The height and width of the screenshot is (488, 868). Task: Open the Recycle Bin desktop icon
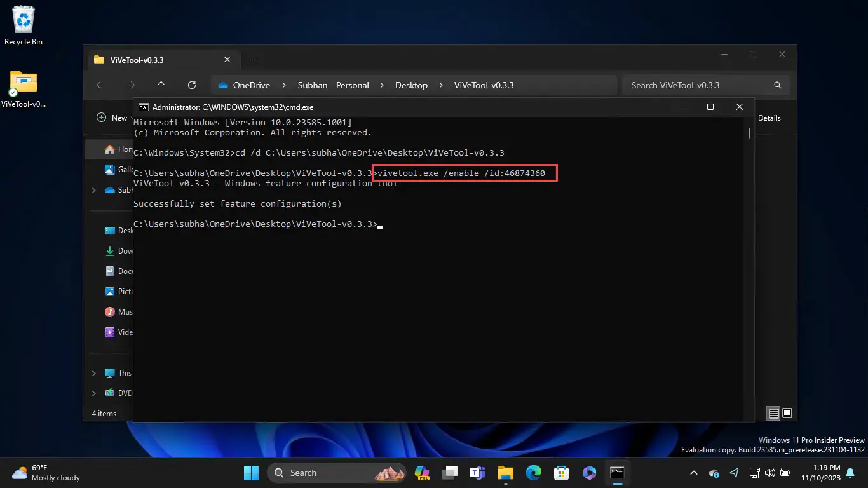point(24,25)
